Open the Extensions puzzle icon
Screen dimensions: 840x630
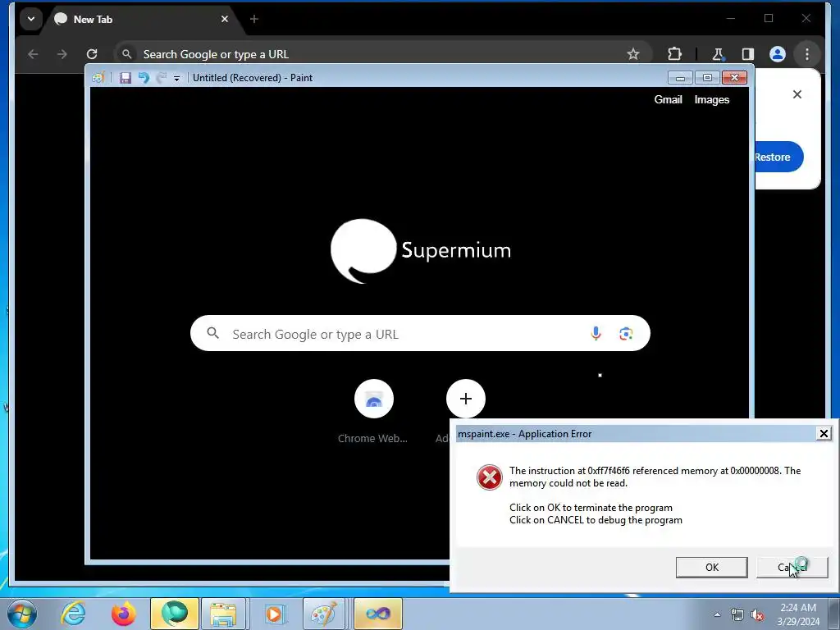tap(674, 54)
